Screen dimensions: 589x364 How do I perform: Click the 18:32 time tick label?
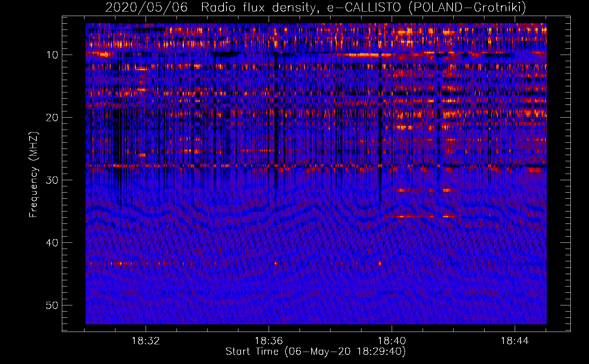click(x=146, y=341)
